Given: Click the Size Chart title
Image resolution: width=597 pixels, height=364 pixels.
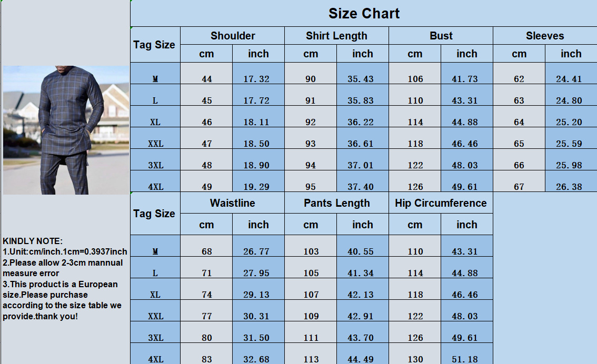Looking at the screenshot, I should click(x=364, y=14).
